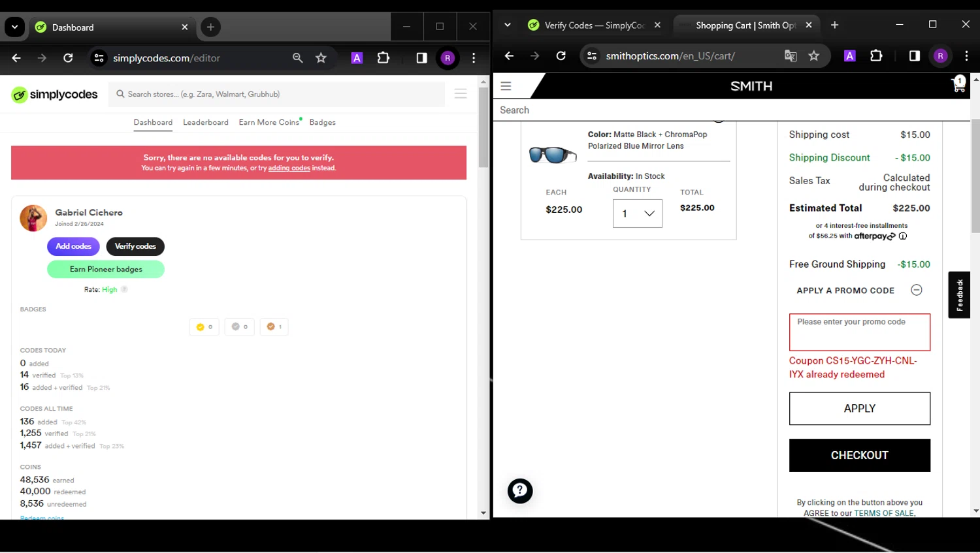980x553 pixels.
Task: Open the extensions puzzle menu in the Dashboard window
Action: tap(384, 58)
